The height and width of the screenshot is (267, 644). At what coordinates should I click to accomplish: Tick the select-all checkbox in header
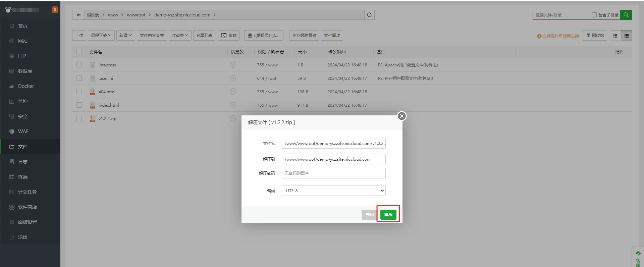point(79,52)
